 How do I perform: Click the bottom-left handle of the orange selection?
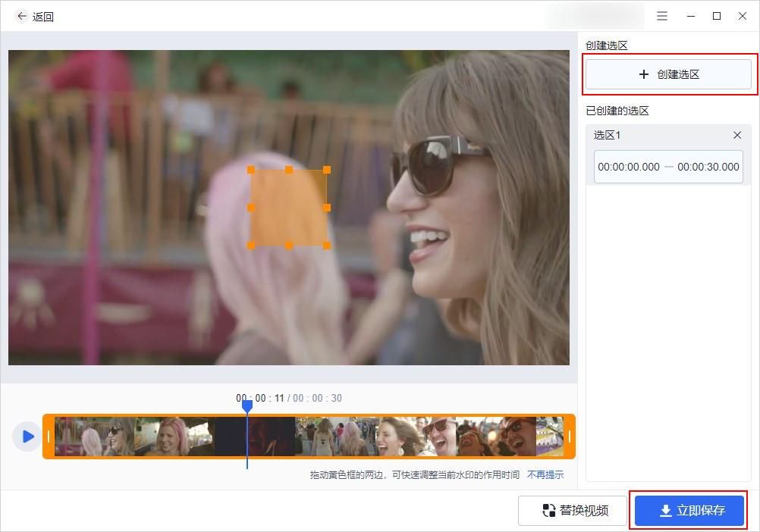pos(251,246)
